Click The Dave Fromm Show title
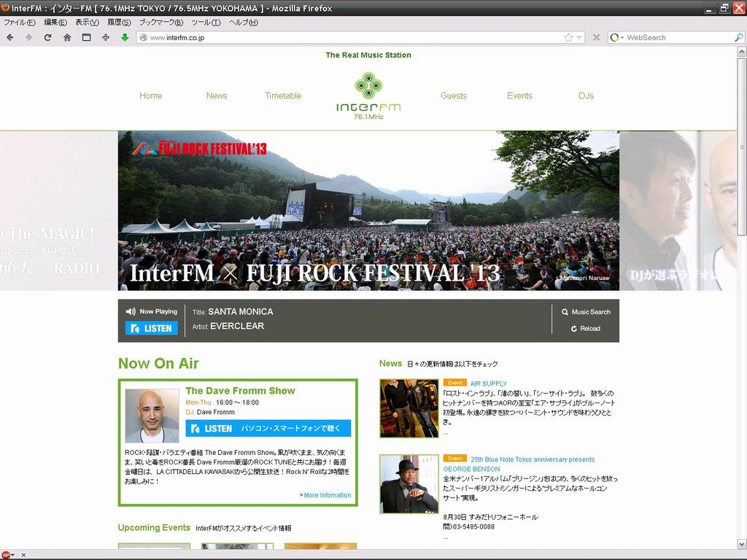The image size is (747, 560). pyautogui.click(x=240, y=391)
